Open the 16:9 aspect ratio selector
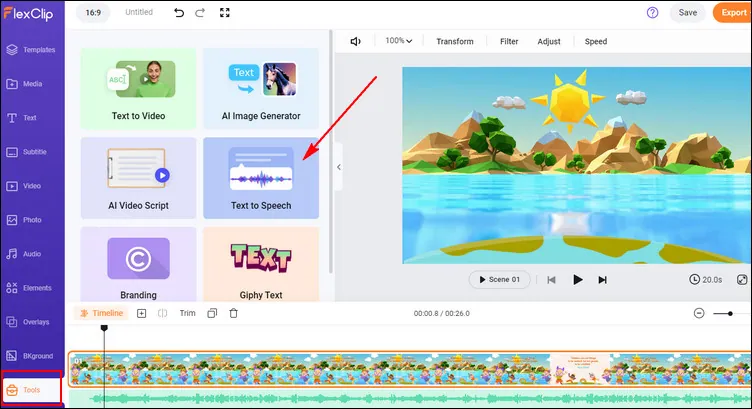Image resolution: width=752 pixels, height=409 pixels. pyautogui.click(x=93, y=13)
